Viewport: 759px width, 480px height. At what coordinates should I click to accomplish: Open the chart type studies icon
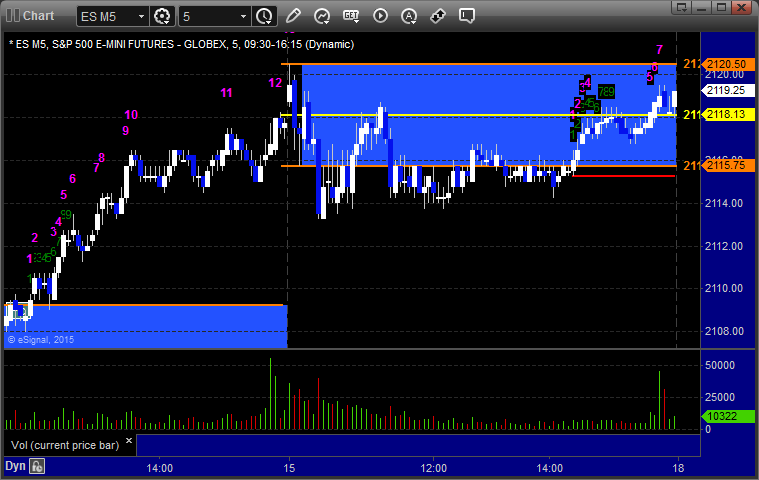(322, 16)
